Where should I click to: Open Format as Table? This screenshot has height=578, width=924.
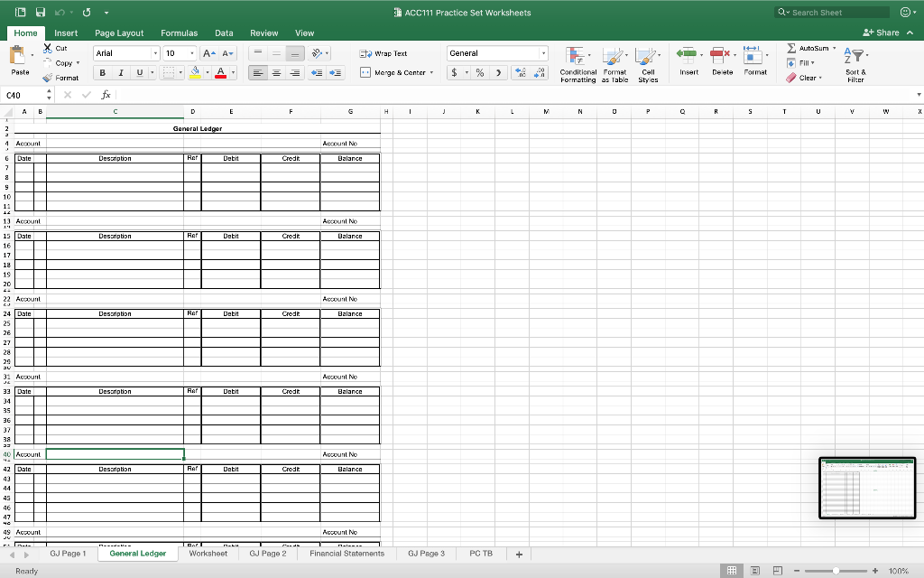point(614,64)
